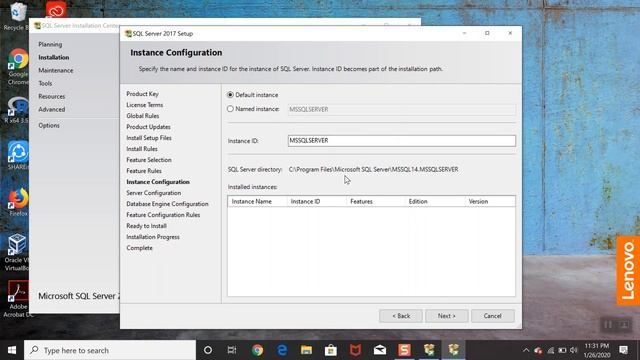
Task: Open File Explorer from the taskbar
Action: [306, 350]
